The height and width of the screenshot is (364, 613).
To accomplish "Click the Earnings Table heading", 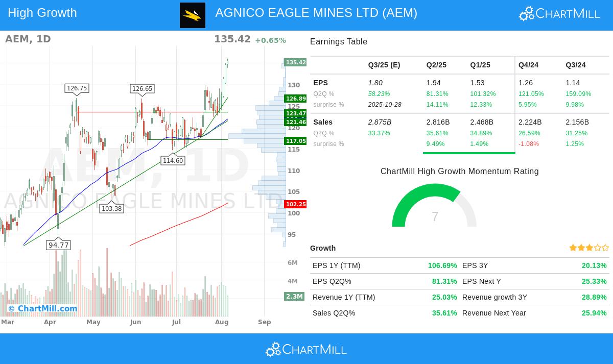I will pos(339,42).
